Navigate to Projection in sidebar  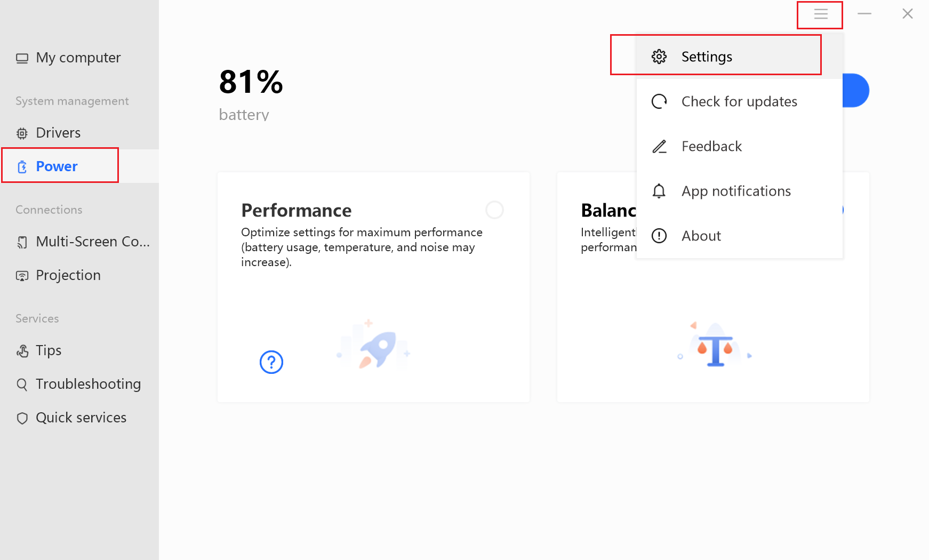click(x=68, y=275)
